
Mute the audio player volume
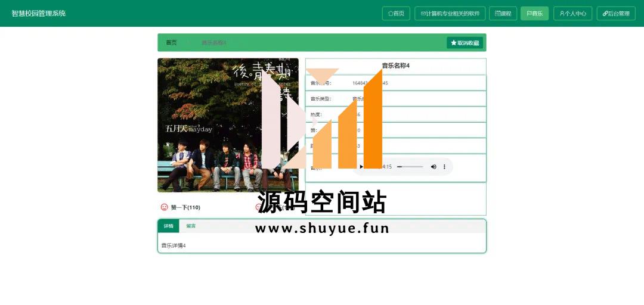pyautogui.click(x=434, y=167)
